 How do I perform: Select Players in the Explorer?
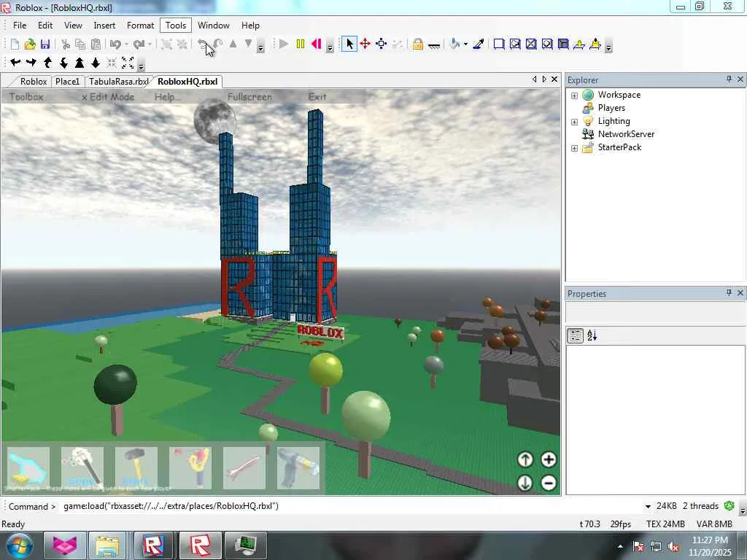coord(611,108)
